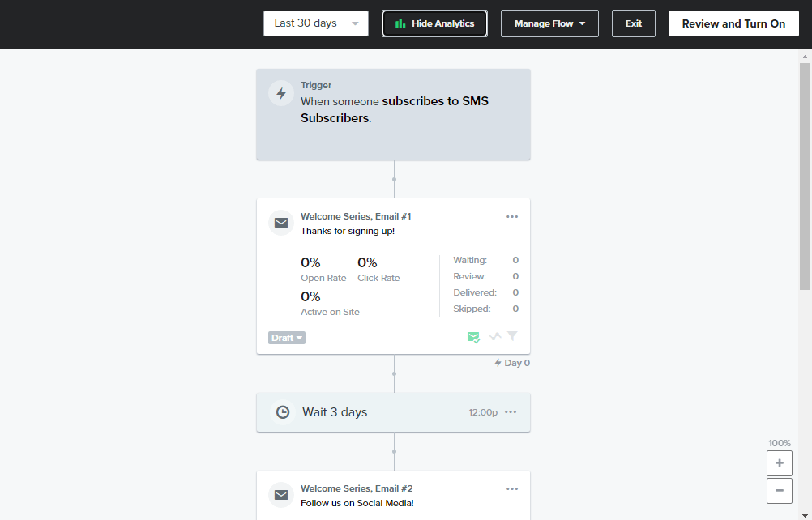812x520 pixels.
Task: Click the envelope icon on Welcome Series Email #2
Action: (280, 495)
